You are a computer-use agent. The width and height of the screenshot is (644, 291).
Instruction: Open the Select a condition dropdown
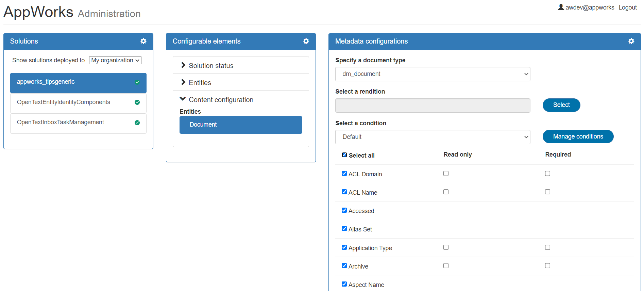433,137
